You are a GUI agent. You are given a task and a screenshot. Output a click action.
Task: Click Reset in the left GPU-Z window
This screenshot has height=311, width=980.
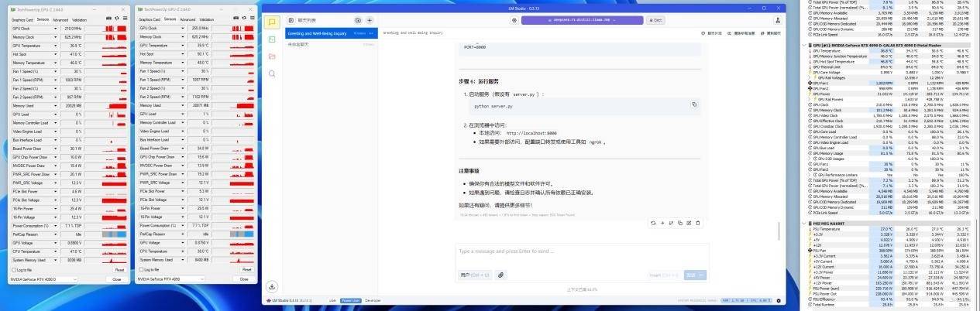pyautogui.click(x=119, y=269)
